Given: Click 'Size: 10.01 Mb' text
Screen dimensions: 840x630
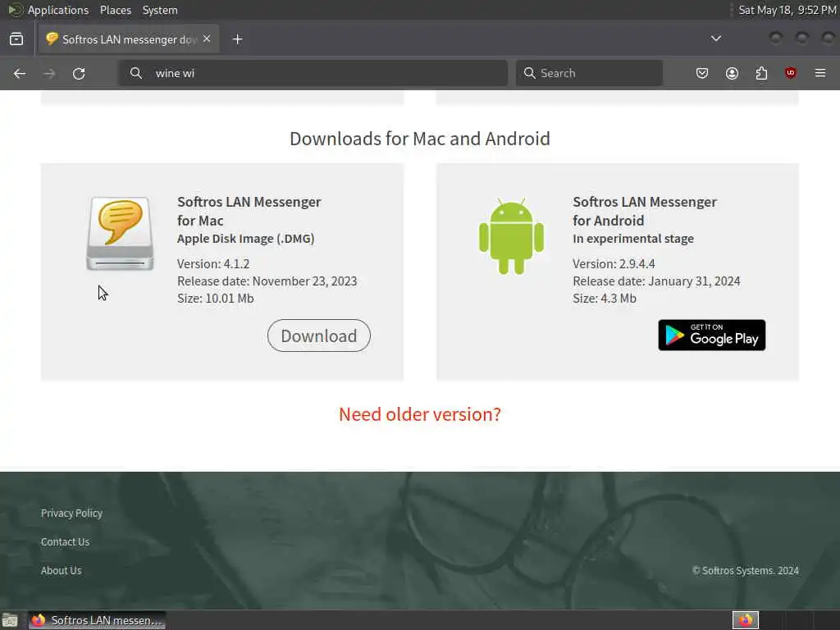Looking at the screenshot, I should (x=216, y=299).
